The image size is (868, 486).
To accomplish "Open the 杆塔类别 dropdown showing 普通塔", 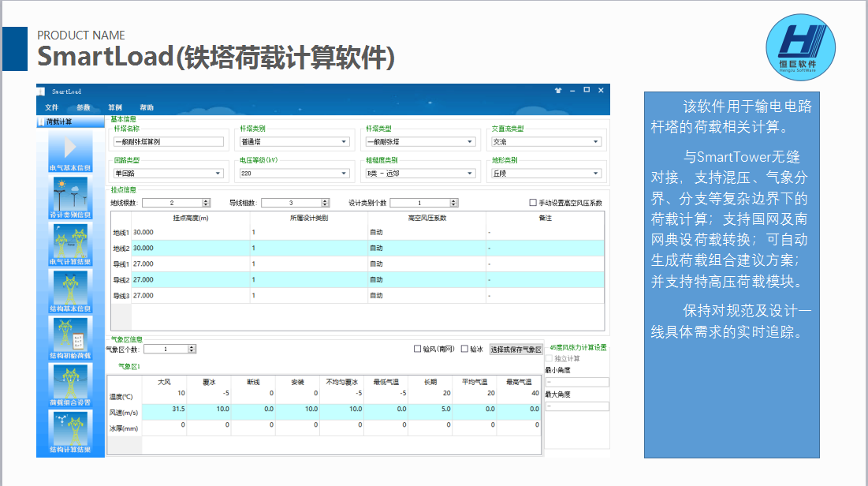I will 295,142.
